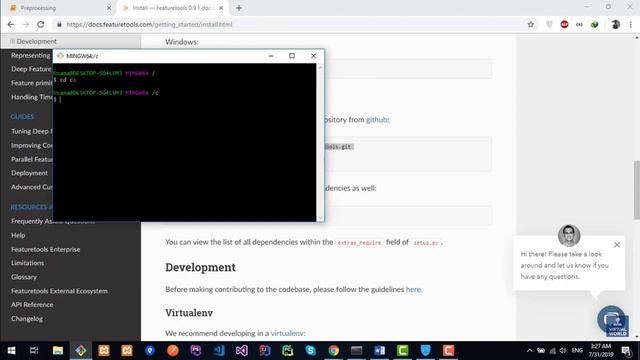Maximize the MINGW64 terminal window
640x360 pixels.
[292, 56]
